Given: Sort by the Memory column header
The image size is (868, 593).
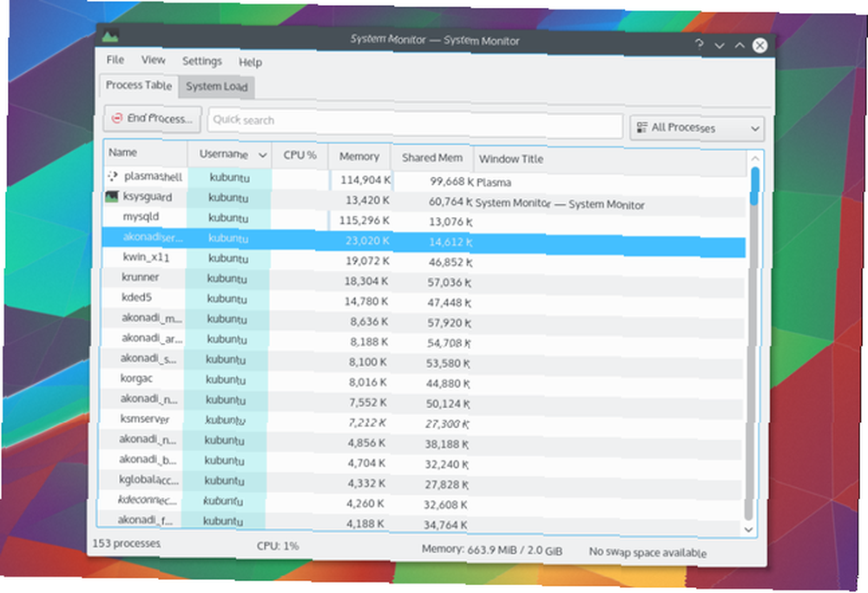Looking at the screenshot, I should 360,156.
